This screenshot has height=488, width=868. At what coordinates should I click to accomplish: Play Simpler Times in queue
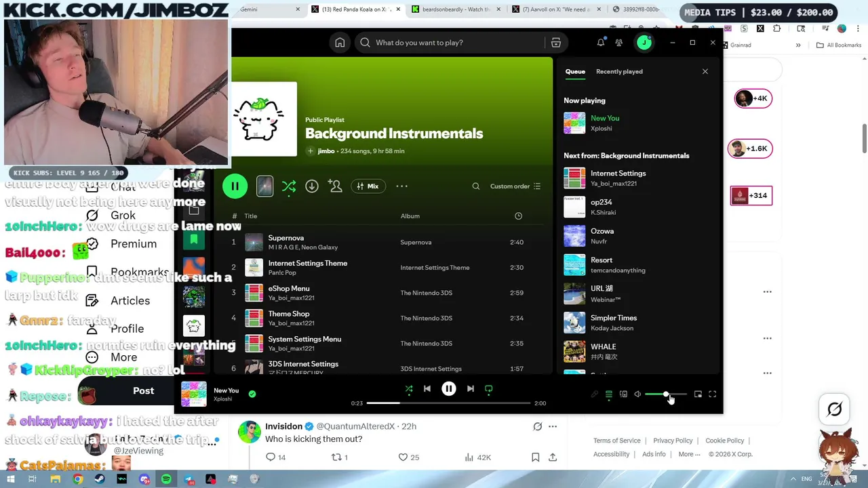[637, 323]
